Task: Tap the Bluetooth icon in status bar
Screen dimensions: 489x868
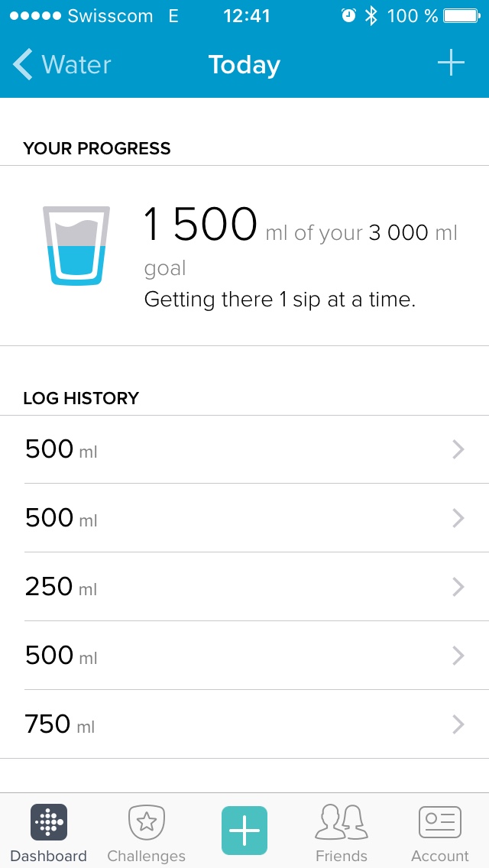Action: click(x=371, y=16)
